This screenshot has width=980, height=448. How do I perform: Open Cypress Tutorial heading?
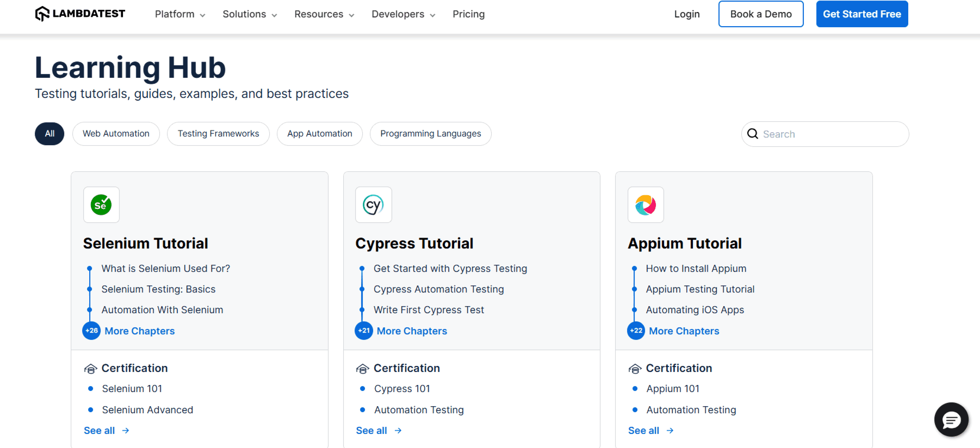tap(414, 244)
